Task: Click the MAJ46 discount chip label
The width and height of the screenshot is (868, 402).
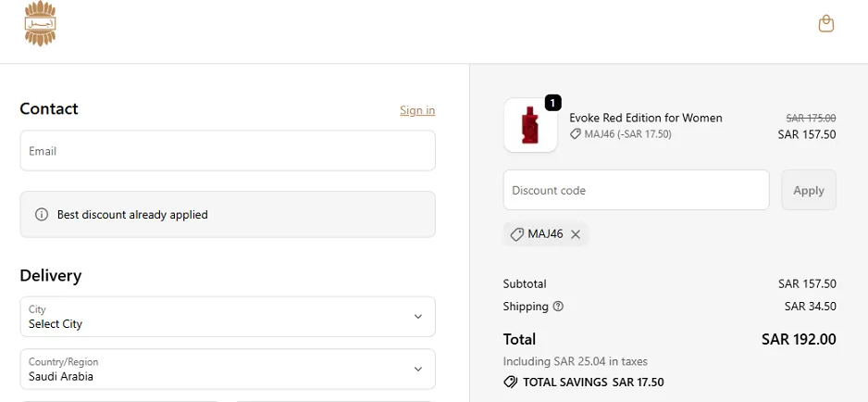Action: click(x=545, y=234)
